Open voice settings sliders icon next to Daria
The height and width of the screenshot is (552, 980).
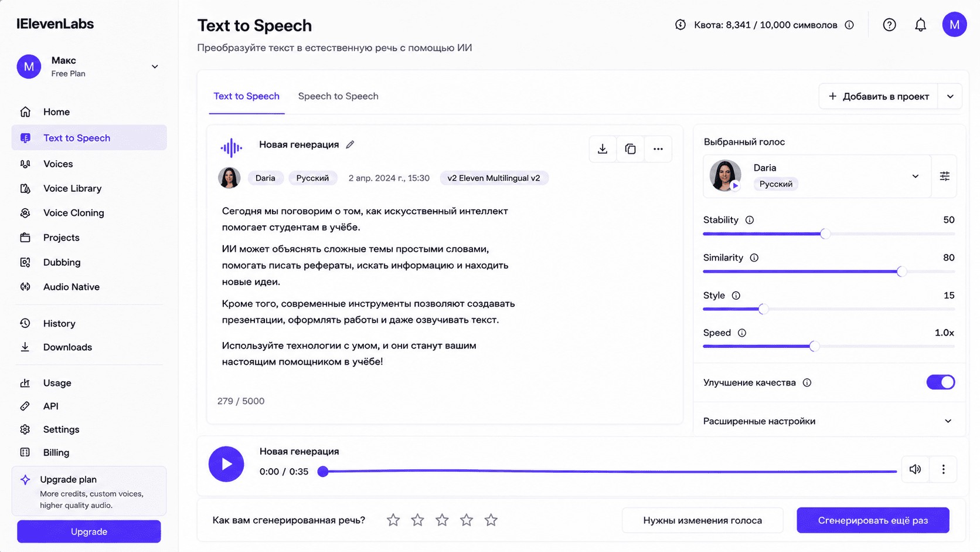click(x=944, y=176)
